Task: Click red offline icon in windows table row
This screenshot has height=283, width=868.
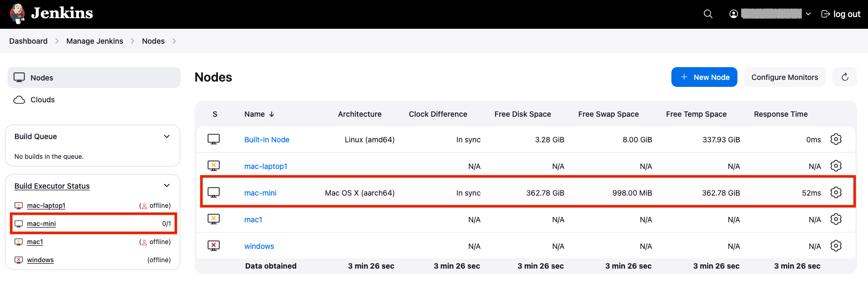Action: [x=214, y=246]
